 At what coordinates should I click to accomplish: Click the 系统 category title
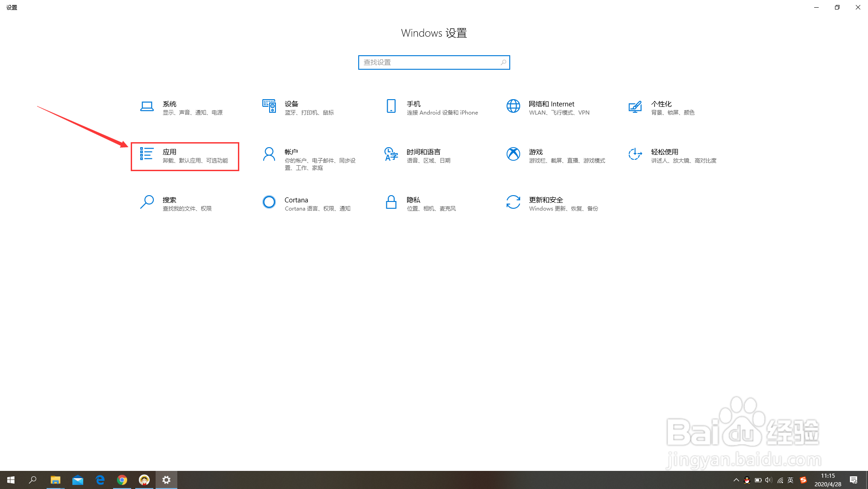coord(170,104)
